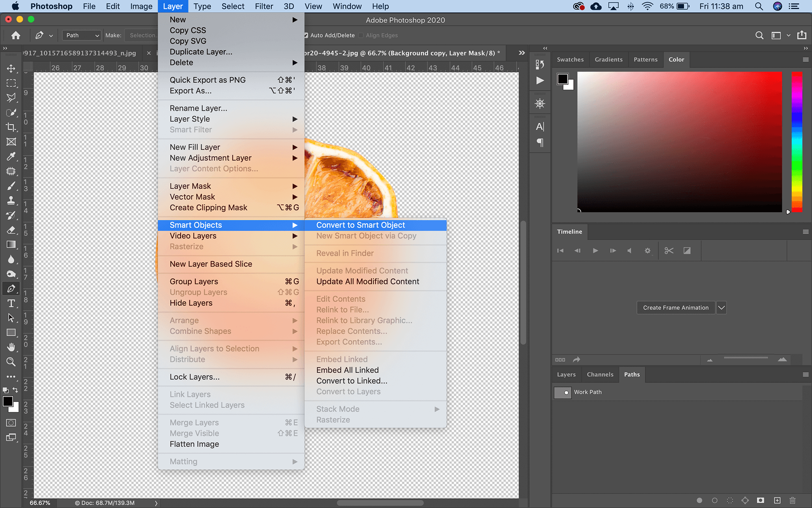Image resolution: width=812 pixels, height=508 pixels.
Task: Click foreground color swatch in Color panel
Action: tap(563, 79)
